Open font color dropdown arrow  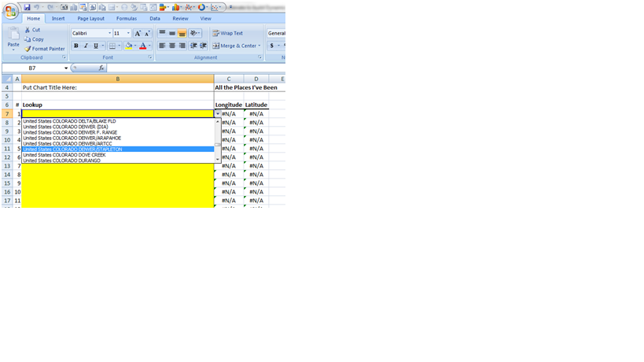click(x=149, y=46)
